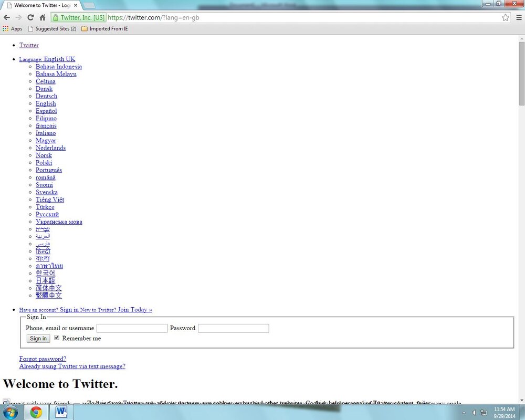Open the Imported From IE bookmarks folder
This screenshot has height=420, width=525.
[104, 29]
